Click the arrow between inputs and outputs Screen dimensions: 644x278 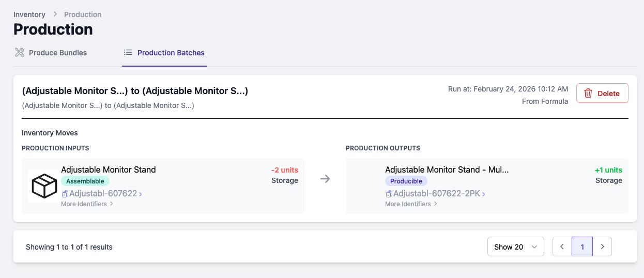click(x=325, y=179)
